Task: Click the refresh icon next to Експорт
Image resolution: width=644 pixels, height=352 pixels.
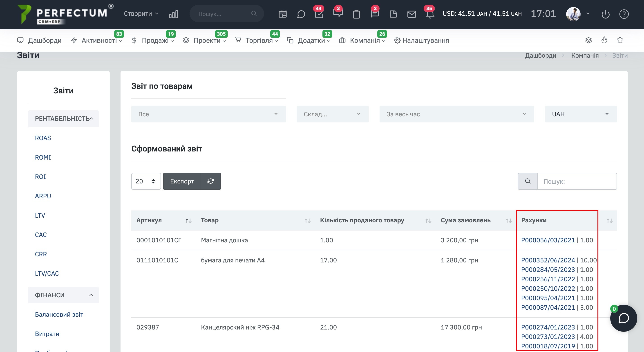Action: click(x=210, y=181)
